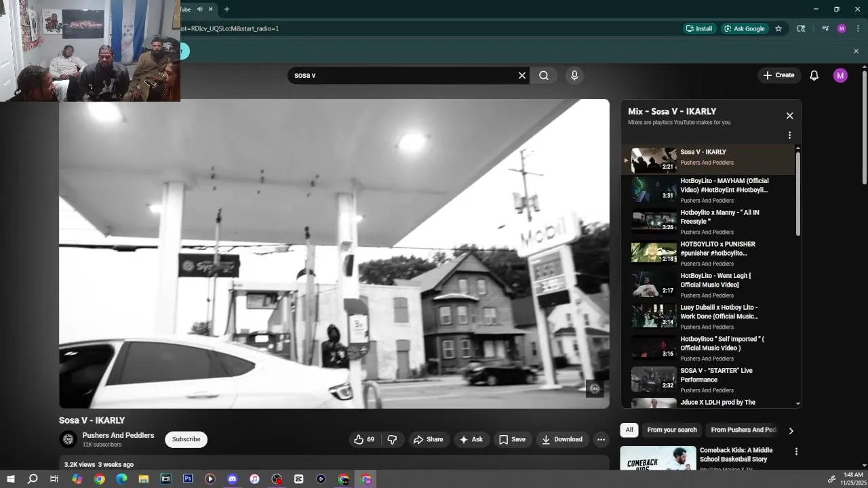Open Task View in the taskbar

54,479
